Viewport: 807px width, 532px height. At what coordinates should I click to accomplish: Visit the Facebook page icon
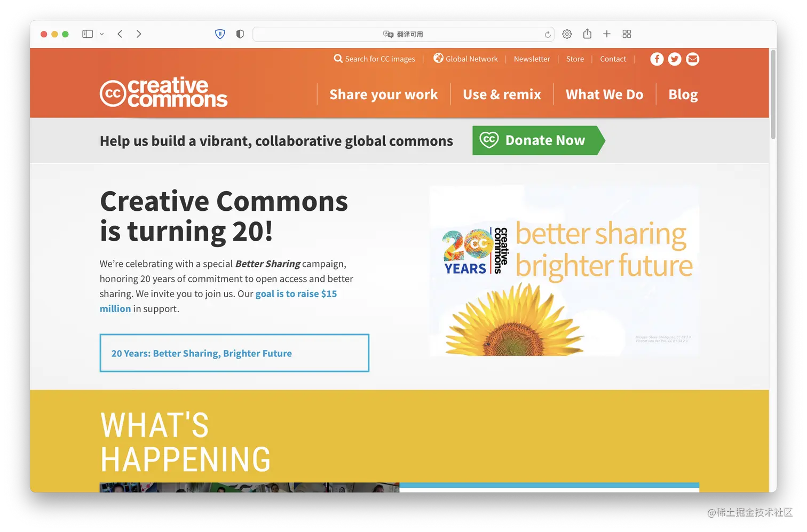(x=657, y=59)
